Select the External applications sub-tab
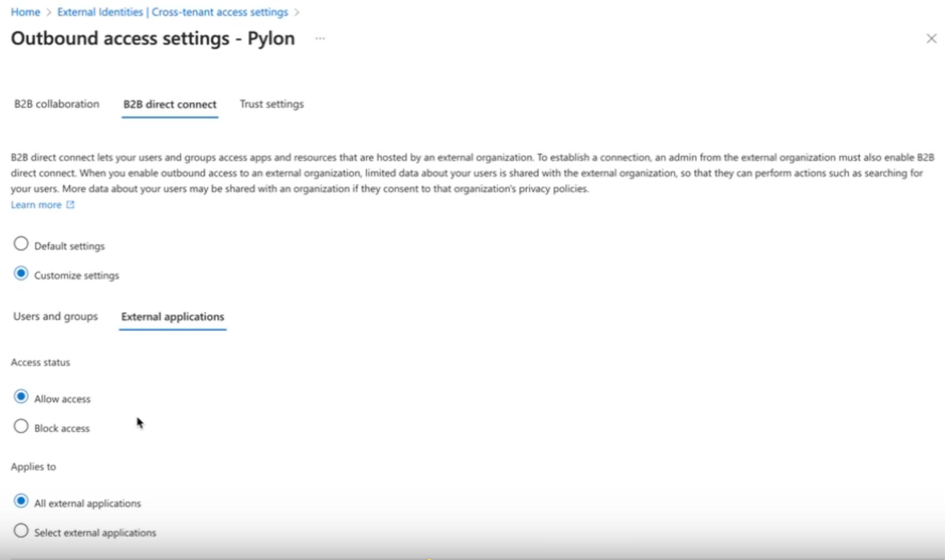The width and height of the screenshot is (945, 560). [x=172, y=317]
